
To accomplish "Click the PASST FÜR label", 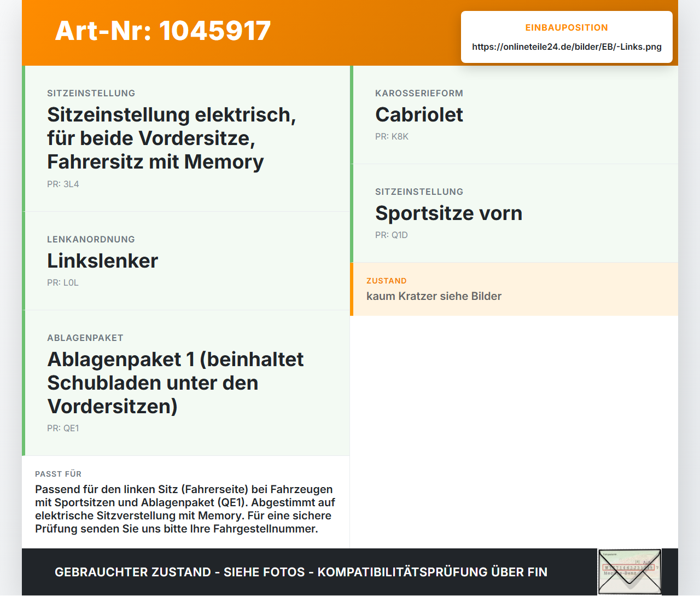I will tap(58, 474).
